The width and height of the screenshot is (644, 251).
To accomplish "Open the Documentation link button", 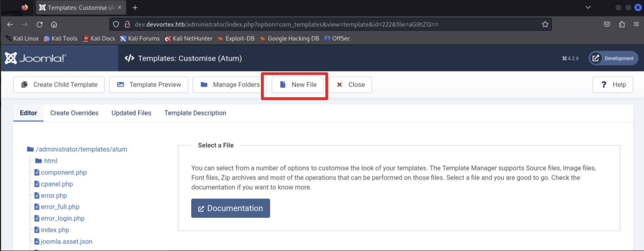I will click(x=231, y=208).
